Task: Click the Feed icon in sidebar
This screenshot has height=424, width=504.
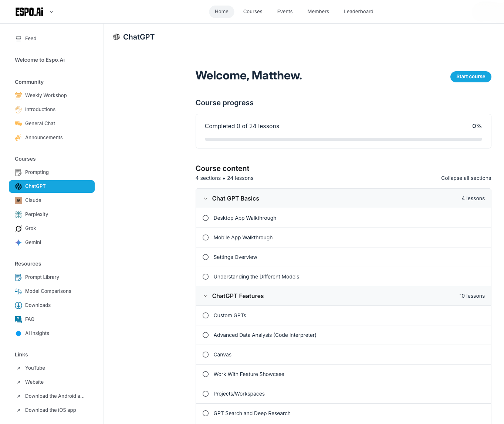Action: 18,39
